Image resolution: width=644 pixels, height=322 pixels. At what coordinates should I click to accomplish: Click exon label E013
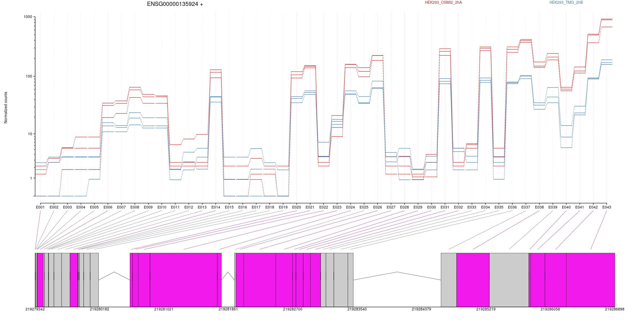pyautogui.click(x=202, y=207)
